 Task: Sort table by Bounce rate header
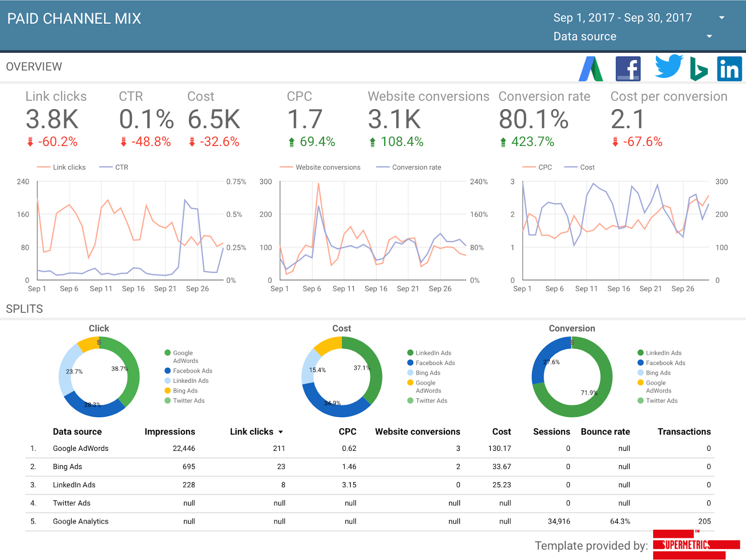pyautogui.click(x=605, y=432)
